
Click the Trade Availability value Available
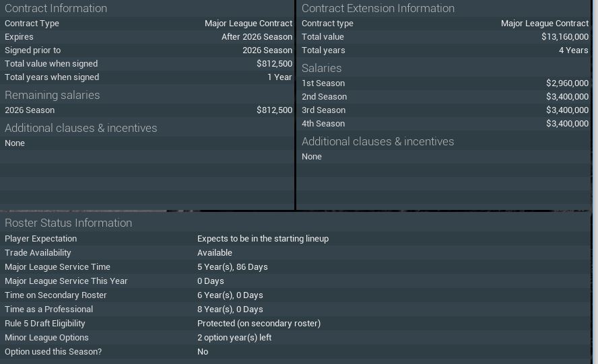point(214,252)
